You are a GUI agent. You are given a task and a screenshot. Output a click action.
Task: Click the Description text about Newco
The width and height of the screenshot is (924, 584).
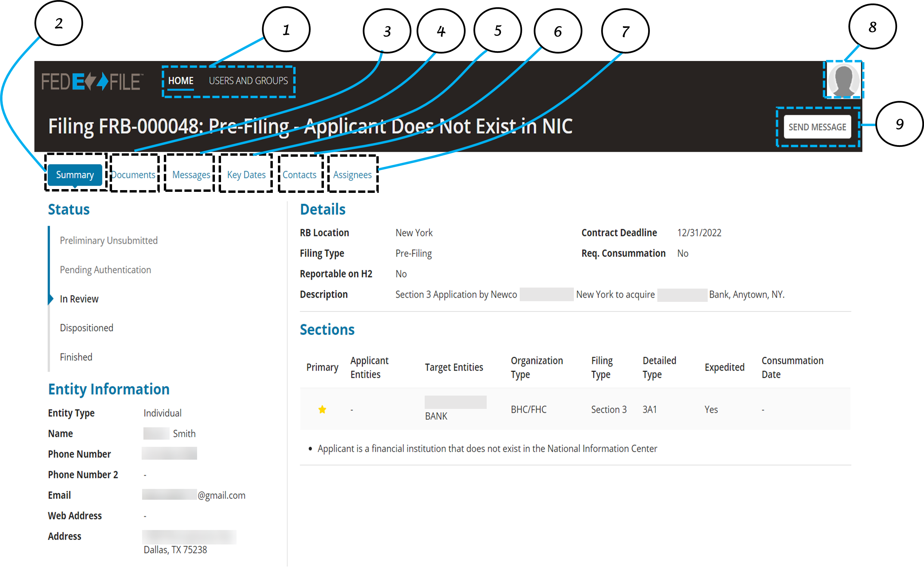click(590, 294)
